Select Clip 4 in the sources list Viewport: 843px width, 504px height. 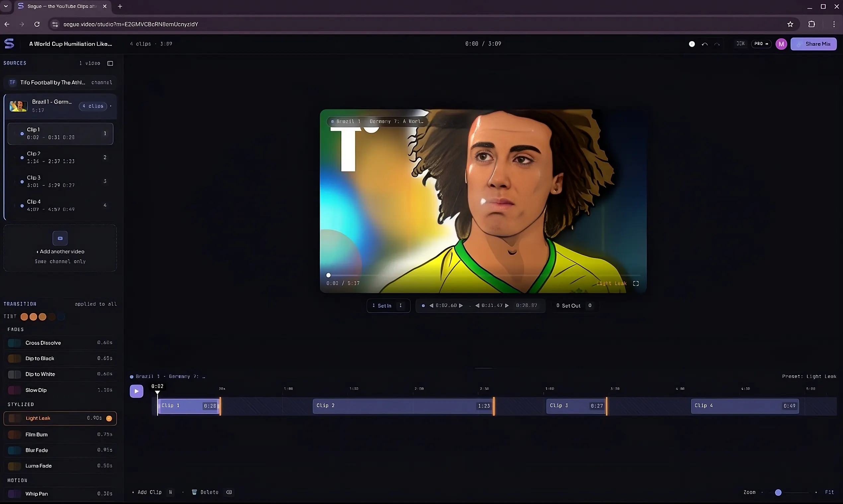[x=60, y=205]
